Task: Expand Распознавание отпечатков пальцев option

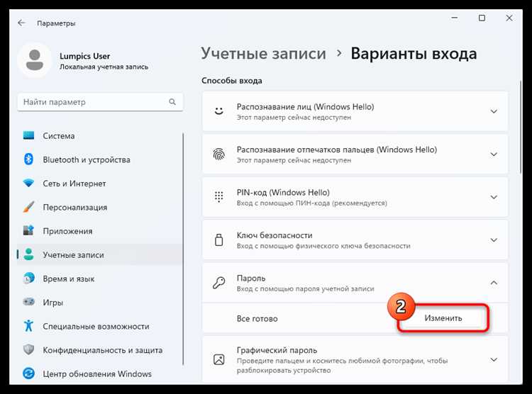Action: tap(494, 154)
